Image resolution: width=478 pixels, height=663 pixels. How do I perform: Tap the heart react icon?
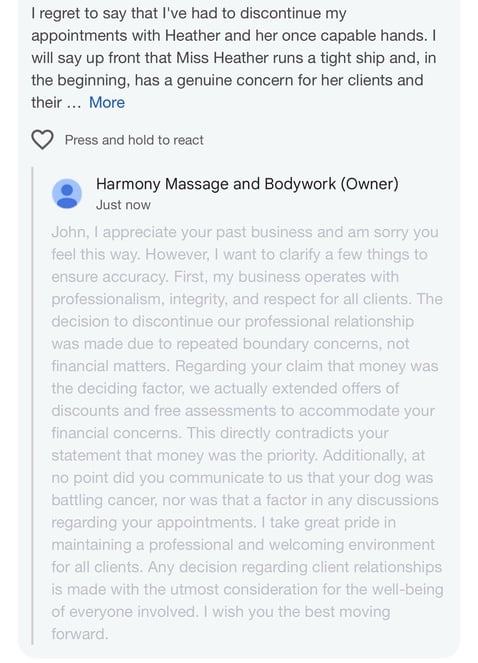click(42, 140)
